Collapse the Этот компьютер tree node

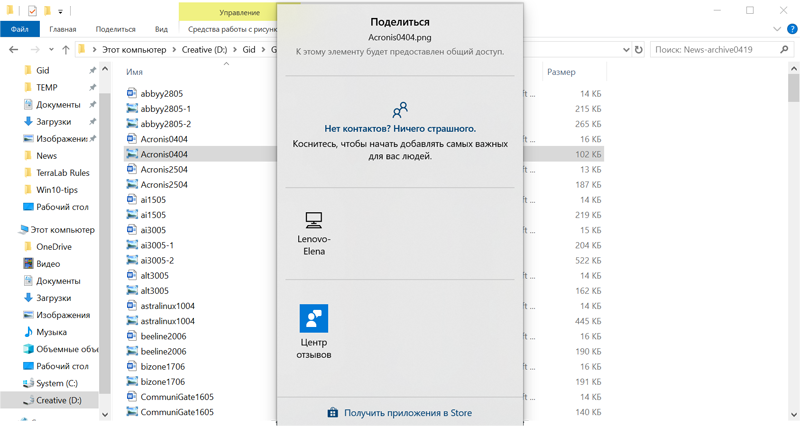pos(10,230)
